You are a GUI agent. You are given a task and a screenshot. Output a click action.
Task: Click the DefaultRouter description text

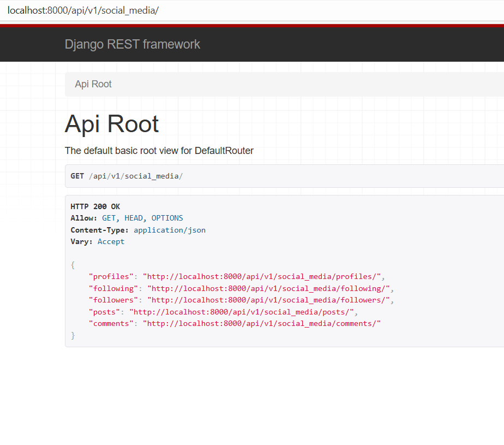[x=159, y=151]
